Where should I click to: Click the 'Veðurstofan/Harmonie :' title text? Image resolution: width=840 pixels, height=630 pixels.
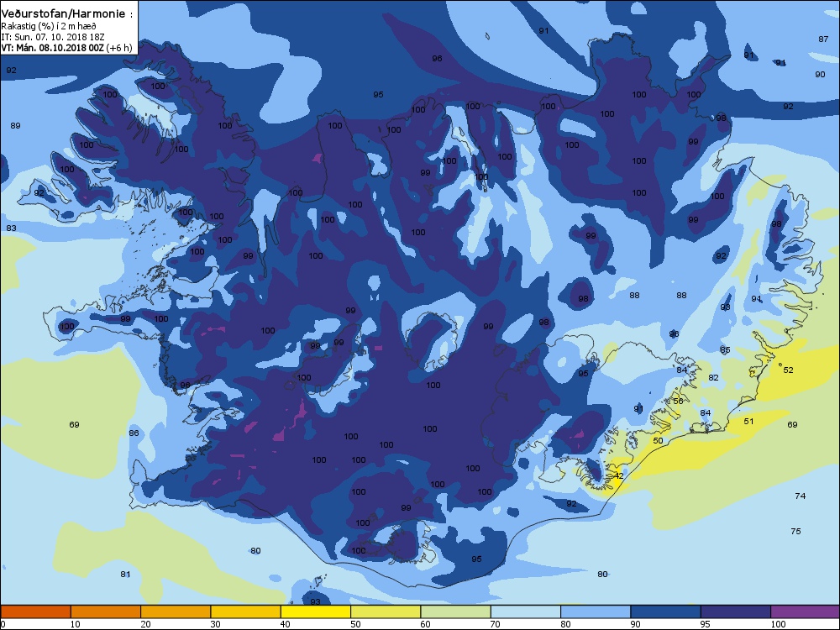pyautogui.click(x=66, y=14)
